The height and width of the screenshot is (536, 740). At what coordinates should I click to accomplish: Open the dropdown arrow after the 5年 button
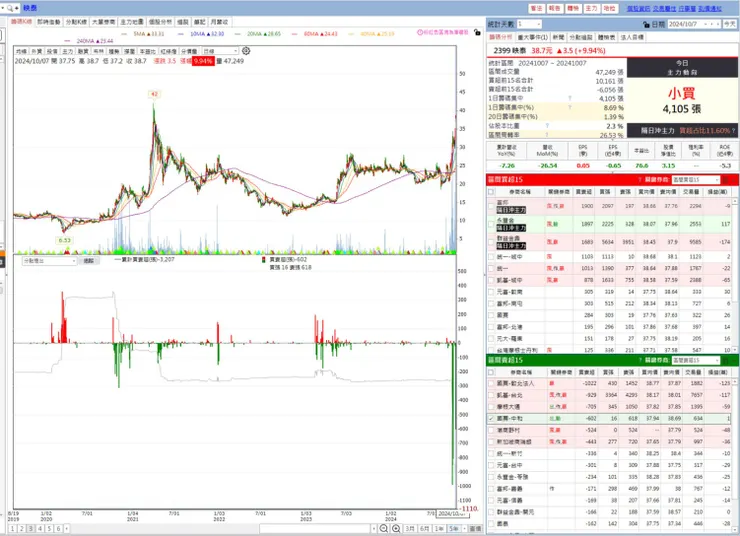tap(465, 529)
